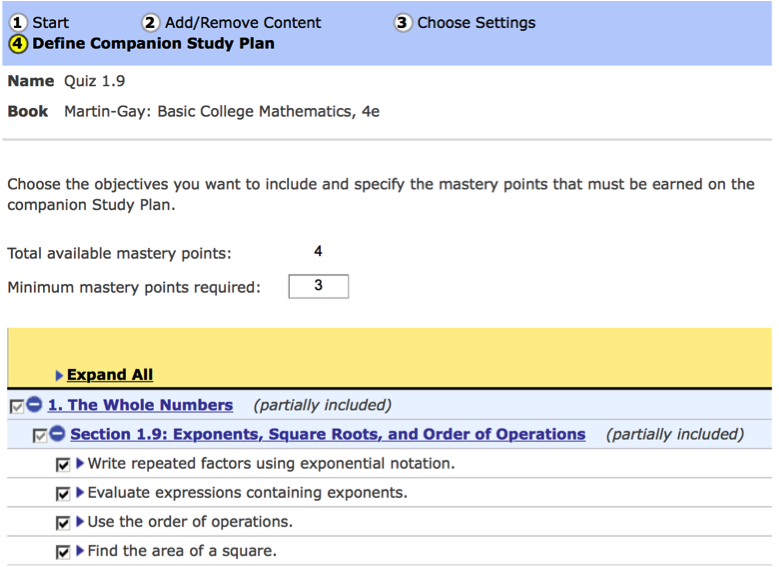Image resolution: width=779 pixels, height=567 pixels.
Task: Collapse Section 1.9 using the minus icon
Action: click(57, 435)
